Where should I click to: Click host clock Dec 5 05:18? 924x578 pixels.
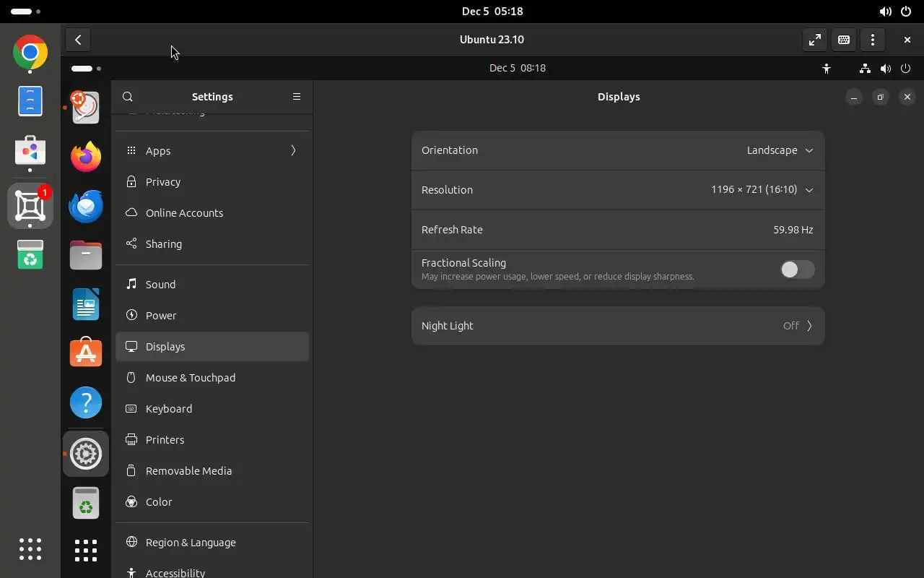tap(492, 12)
